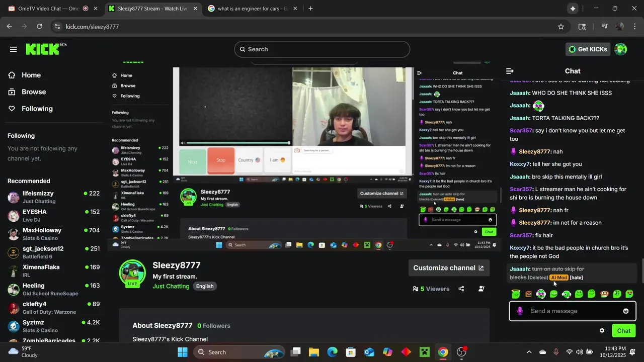Screen dimensions: 644x362
Task: Click the share icon beside 5 Viewers
Action: pyautogui.click(x=461, y=289)
